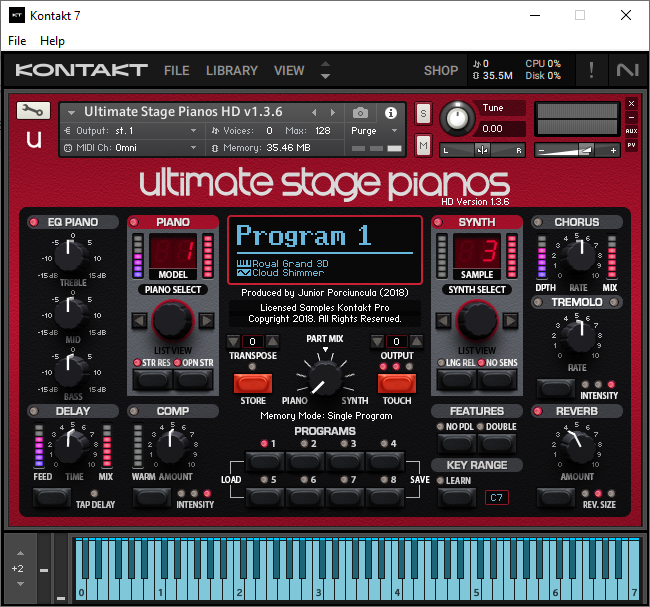Click the REV. SIZE button
The height and width of the screenshot is (607, 650).
[556, 497]
